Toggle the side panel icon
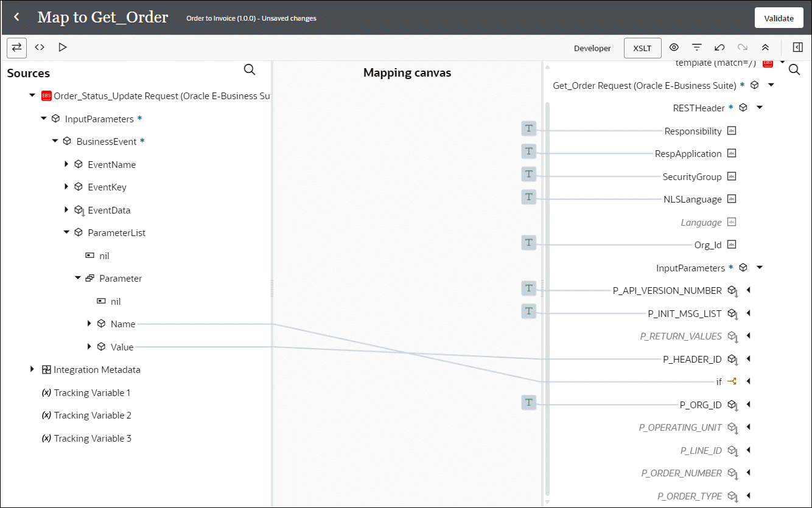The width and height of the screenshot is (812, 508). pos(798,47)
